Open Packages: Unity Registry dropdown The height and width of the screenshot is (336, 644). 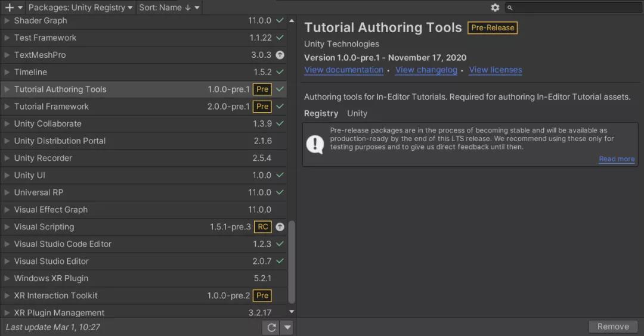tap(80, 7)
